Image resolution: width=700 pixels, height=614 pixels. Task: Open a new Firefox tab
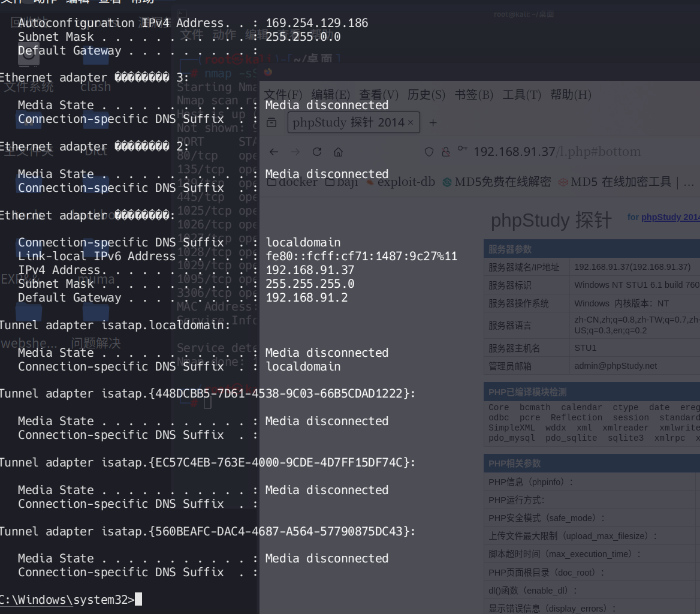433,123
